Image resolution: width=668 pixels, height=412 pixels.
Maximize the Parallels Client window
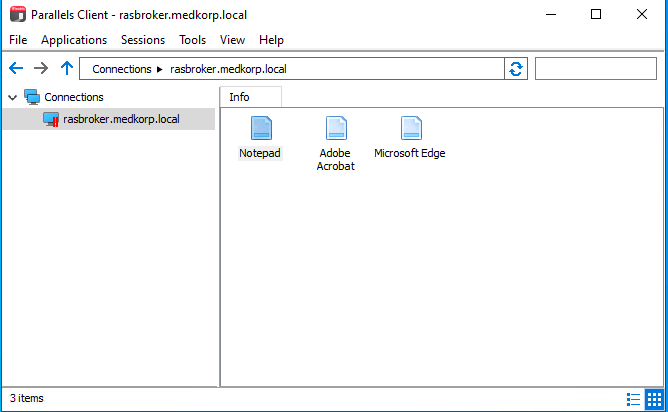click(x=596, y=14)
